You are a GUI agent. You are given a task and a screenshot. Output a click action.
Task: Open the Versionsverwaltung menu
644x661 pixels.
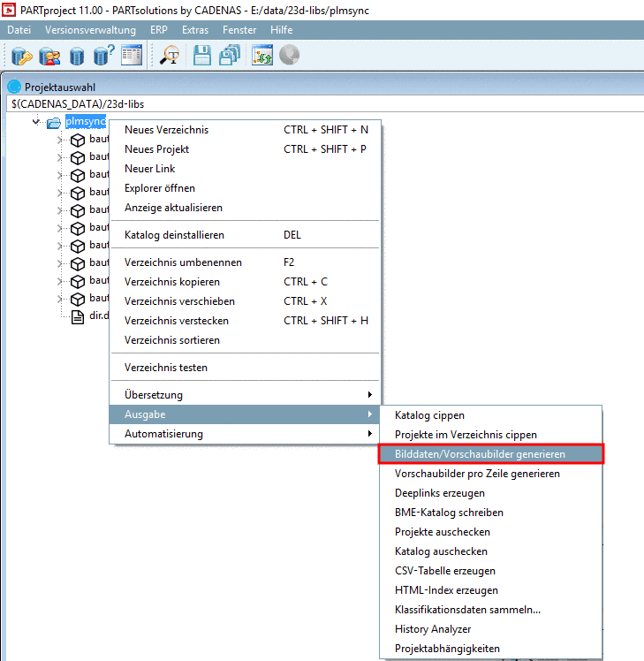click(90, 30)
